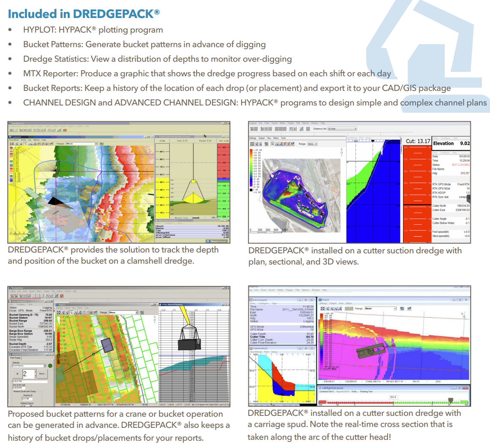Click the green status indicator beside the Operator dropdown
The width and height of the screenshot is (490, 448).
tap(50, 365)
